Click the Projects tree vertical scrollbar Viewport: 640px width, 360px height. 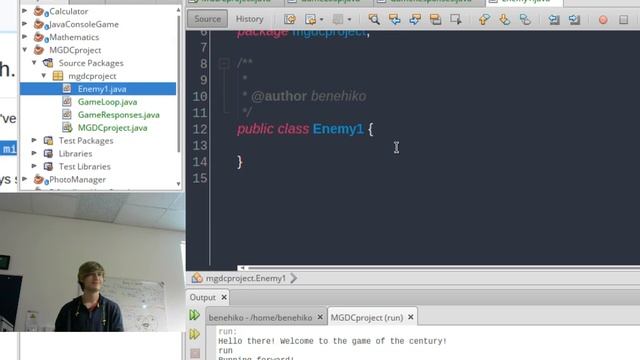pos(178,84)
